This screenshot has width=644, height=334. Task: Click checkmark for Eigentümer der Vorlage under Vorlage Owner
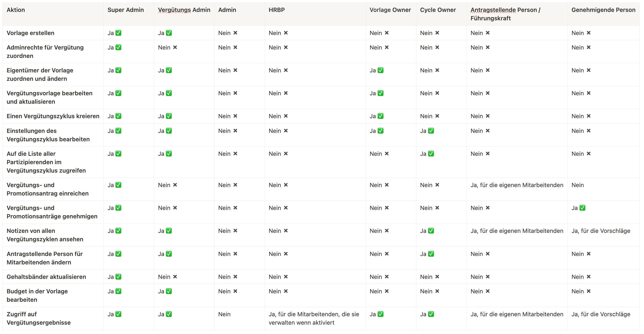click(x=380, y=70)
